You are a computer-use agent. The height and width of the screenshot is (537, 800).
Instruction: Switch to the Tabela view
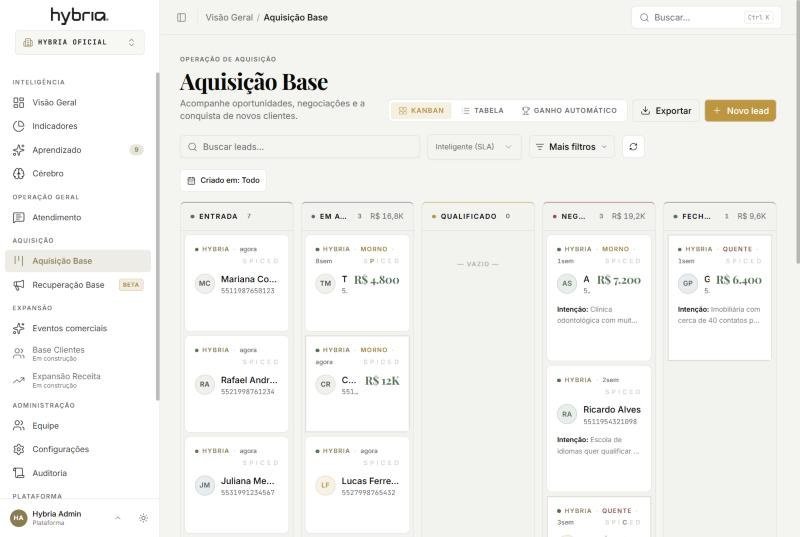click(482, 111)
